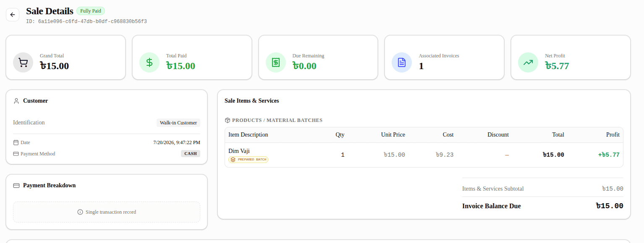Click the Unit Price column header
644x243 pixels.
(393, 134)
